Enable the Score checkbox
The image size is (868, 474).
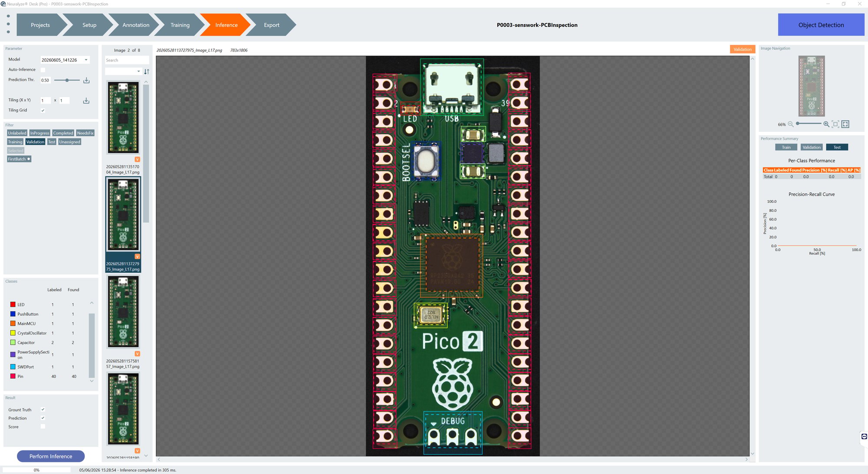tap(43, 427)
